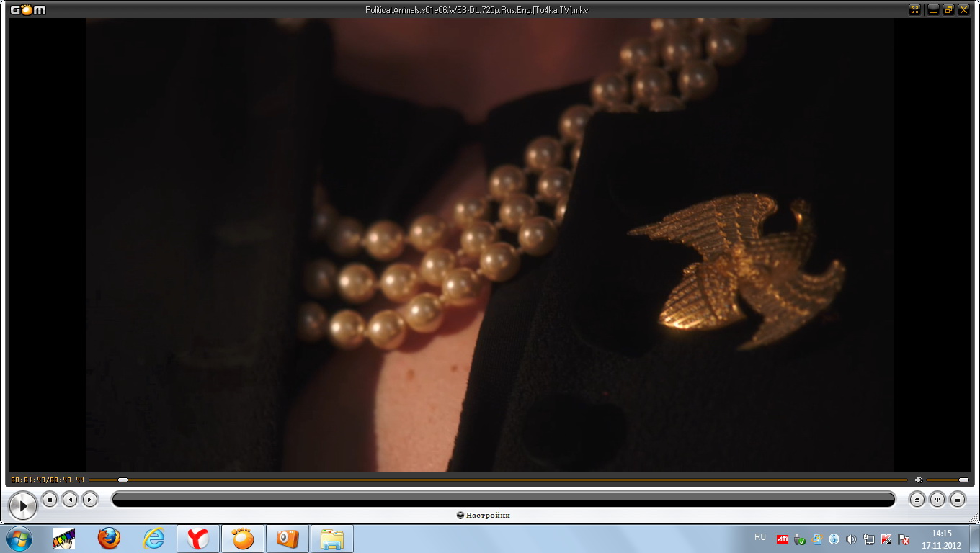Skip to the previous track
Screen dimensions: 980x553
tap(69, 499)
